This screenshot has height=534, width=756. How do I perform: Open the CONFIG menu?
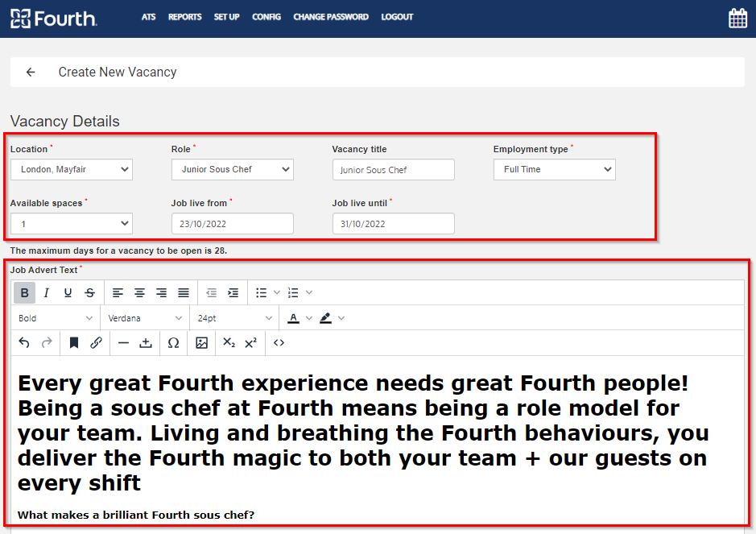point(266,17)
